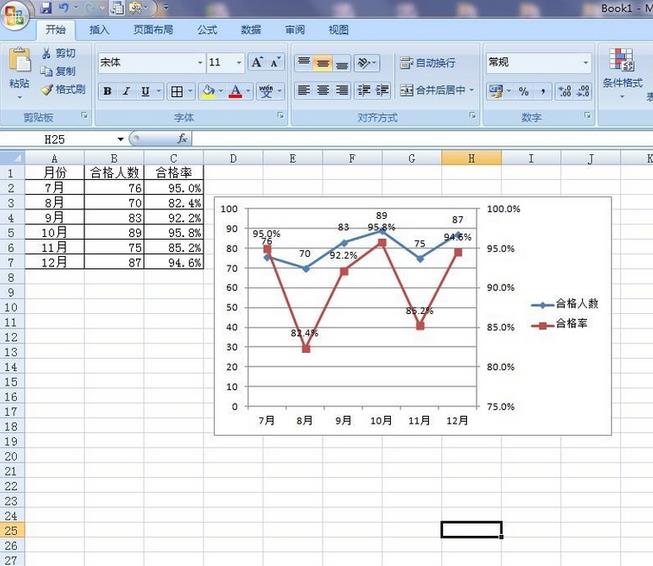The height and width of the screenshot is (566, 653).
Task: Click the Office button logo
Action: pos(15,15)
